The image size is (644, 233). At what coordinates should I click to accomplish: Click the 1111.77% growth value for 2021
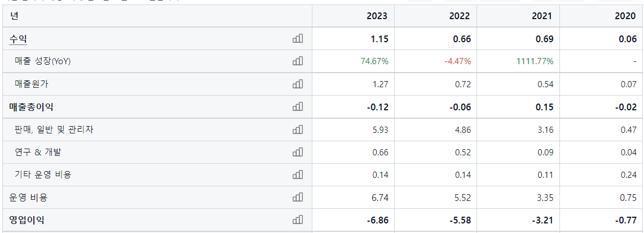(536, 61)
